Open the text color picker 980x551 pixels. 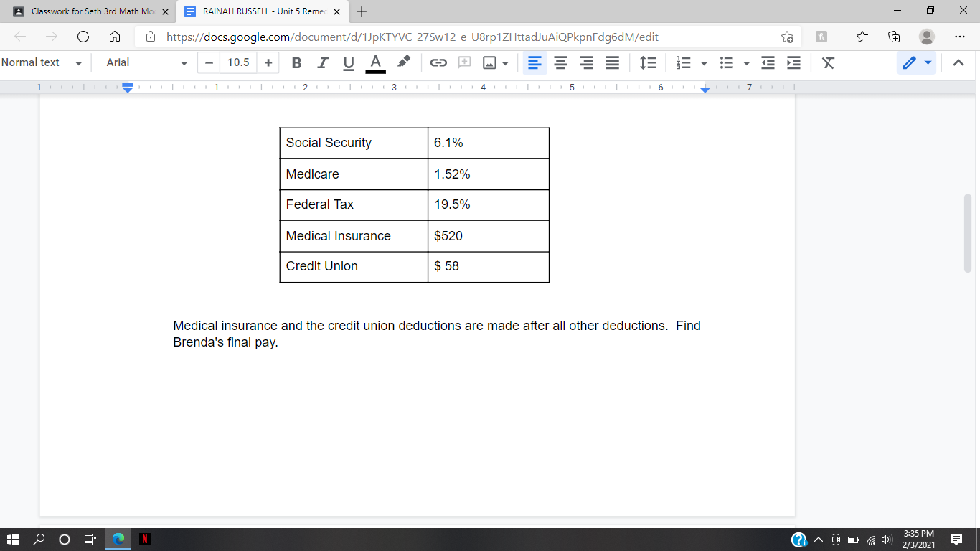pos(375,63)
